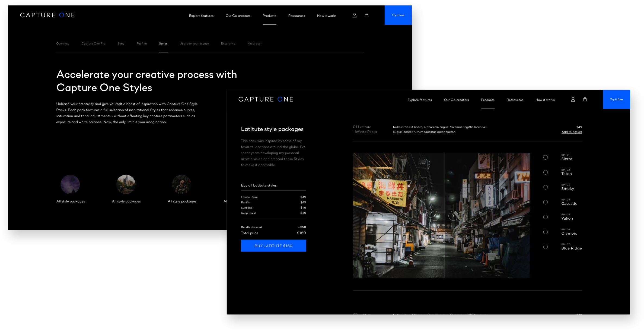Open the user account icon in back window
The width and height of the screenshot is (644, 331).
354,15
